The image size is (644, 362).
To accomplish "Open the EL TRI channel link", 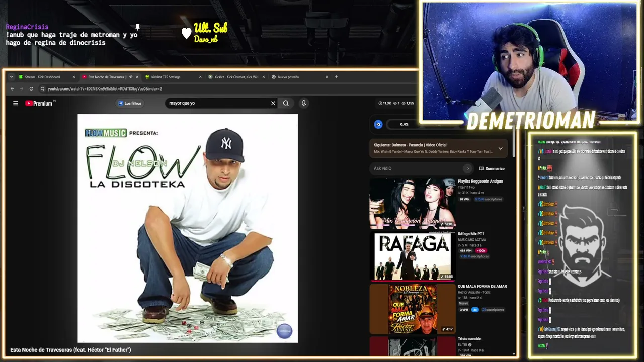I will (x=463, y=345).
